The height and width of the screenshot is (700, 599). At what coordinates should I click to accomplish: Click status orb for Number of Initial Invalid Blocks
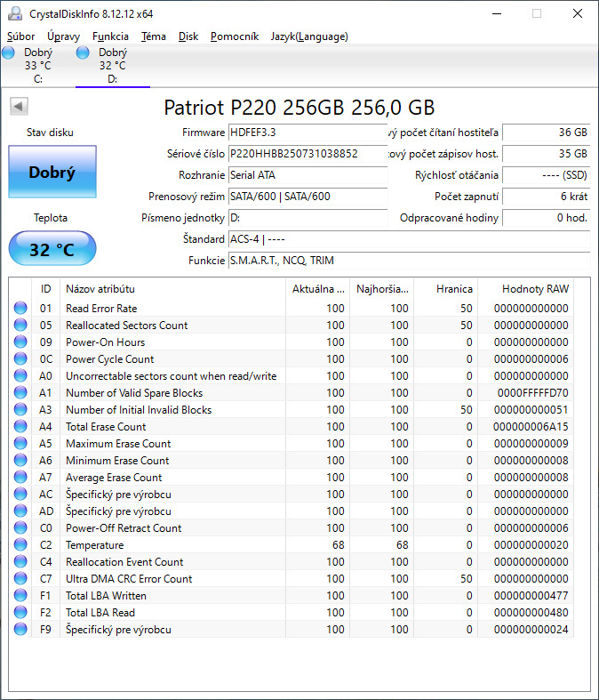(20, 409)
